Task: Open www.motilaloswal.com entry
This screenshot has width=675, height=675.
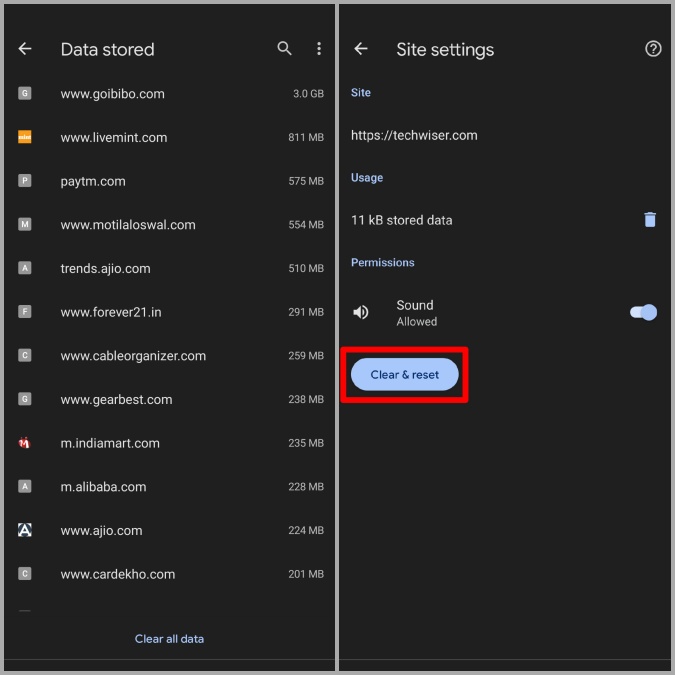Action: click(x=169, y=225)
